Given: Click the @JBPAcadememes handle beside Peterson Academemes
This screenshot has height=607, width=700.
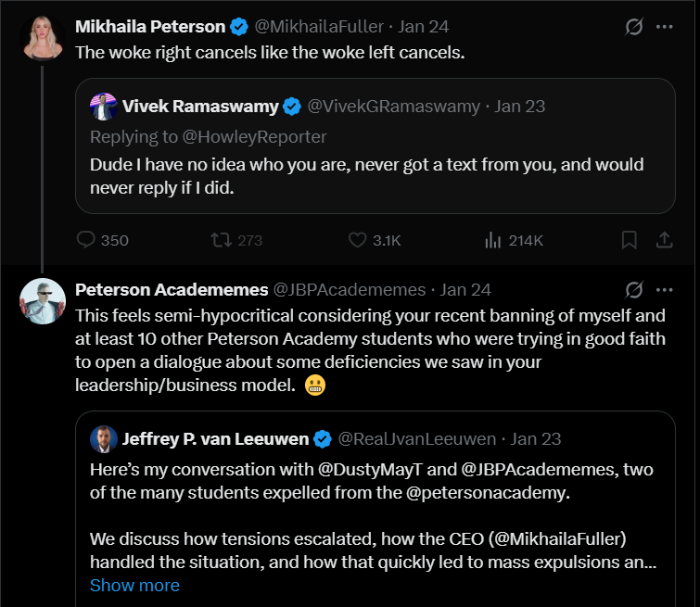Looking at the screenshot, I should pyautogui.click(x=350, y=289).
